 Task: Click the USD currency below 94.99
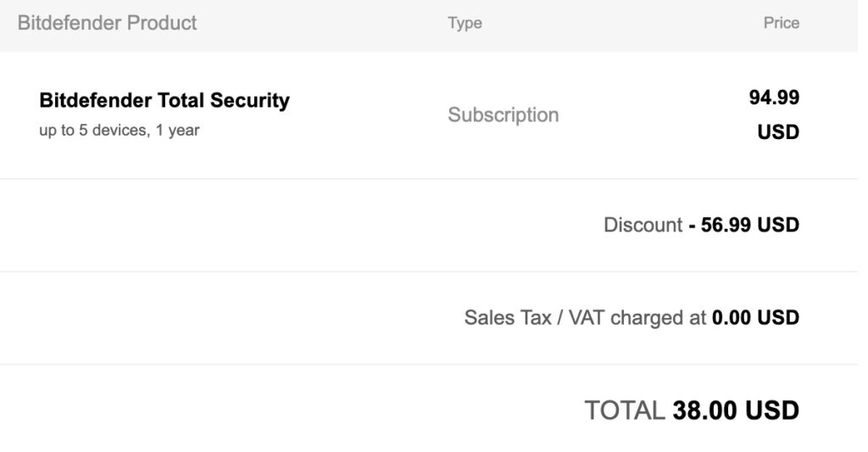778,133
